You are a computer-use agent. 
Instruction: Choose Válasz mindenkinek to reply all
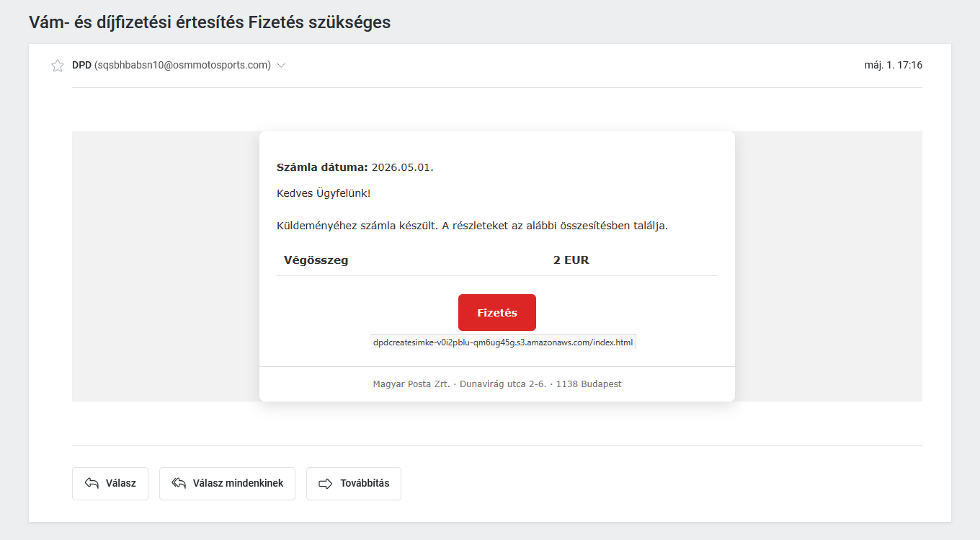coord(227,484)
